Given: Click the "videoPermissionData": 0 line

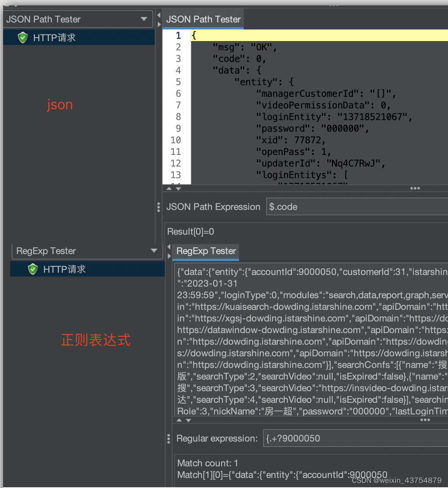Looking at the screenshot, I should (x=323, y=105).
